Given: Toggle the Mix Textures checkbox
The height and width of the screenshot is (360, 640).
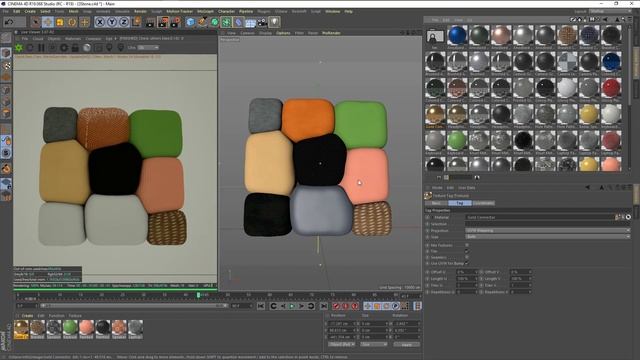Looking at the screenshot, I should pos(467,245).
